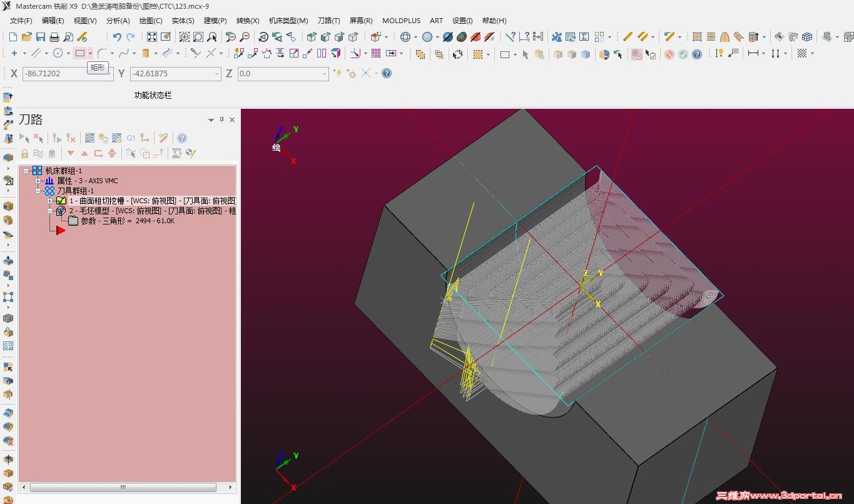
Task: Open a file with the folder icon
Action: click(27, 37)
